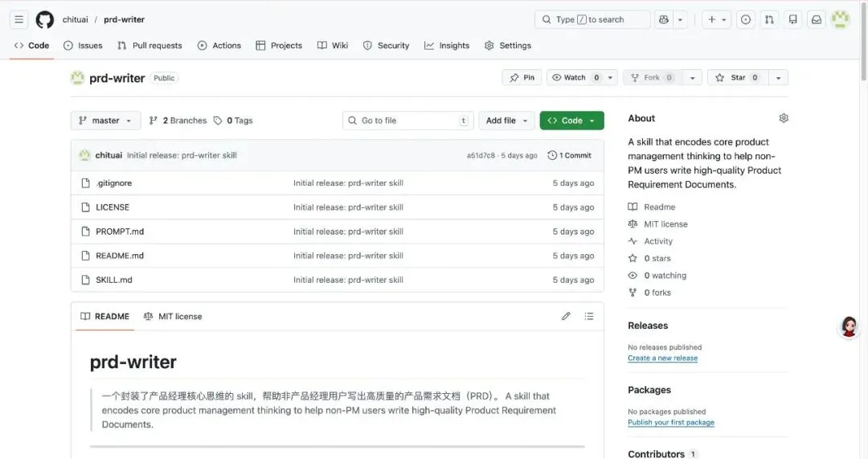The width and height of the screenshot is (868, 459).
Task: Edit README with the pencil icon
Action: (x=566, y=316)
